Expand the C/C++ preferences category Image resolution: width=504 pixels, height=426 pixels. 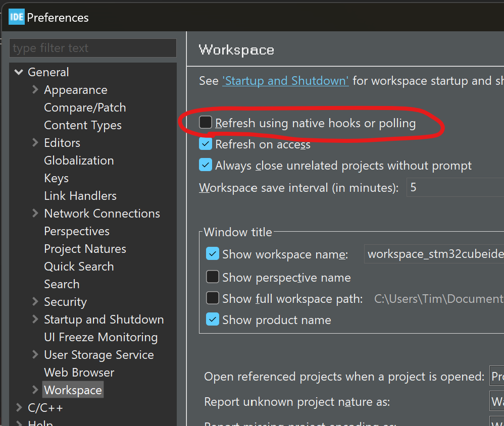(x=19, y=407)
